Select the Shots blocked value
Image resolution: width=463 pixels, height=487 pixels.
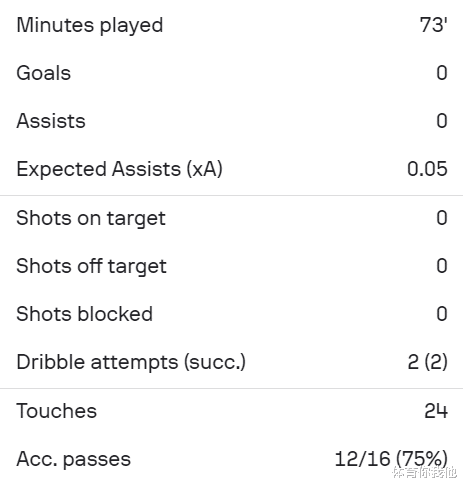(x=442, y=314)
